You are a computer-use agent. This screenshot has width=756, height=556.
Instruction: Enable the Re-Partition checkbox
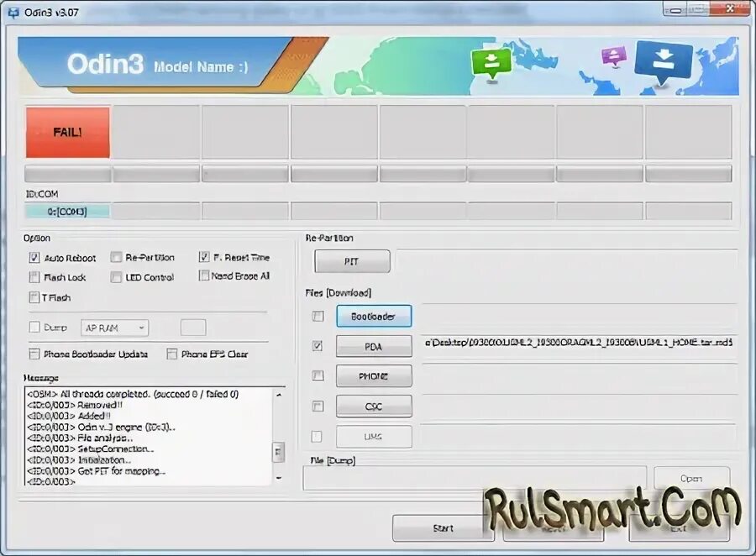tap(116, 257)
